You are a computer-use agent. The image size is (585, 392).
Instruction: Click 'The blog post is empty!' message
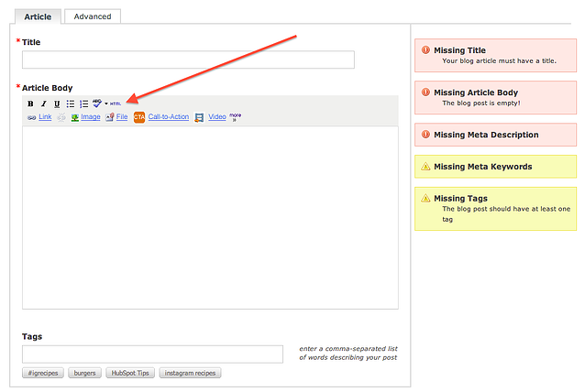pos(481,103)
